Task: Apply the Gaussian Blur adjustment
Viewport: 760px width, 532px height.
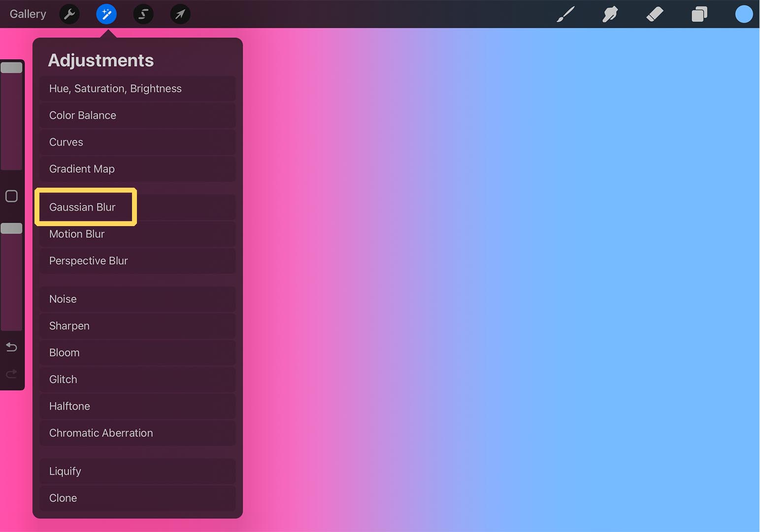Action: pos(85,207)
